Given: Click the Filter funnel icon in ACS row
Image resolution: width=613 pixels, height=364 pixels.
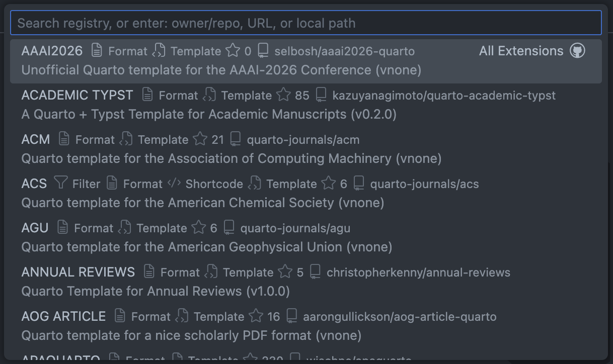Looking at the screenshot, I should tap(61, 183).
